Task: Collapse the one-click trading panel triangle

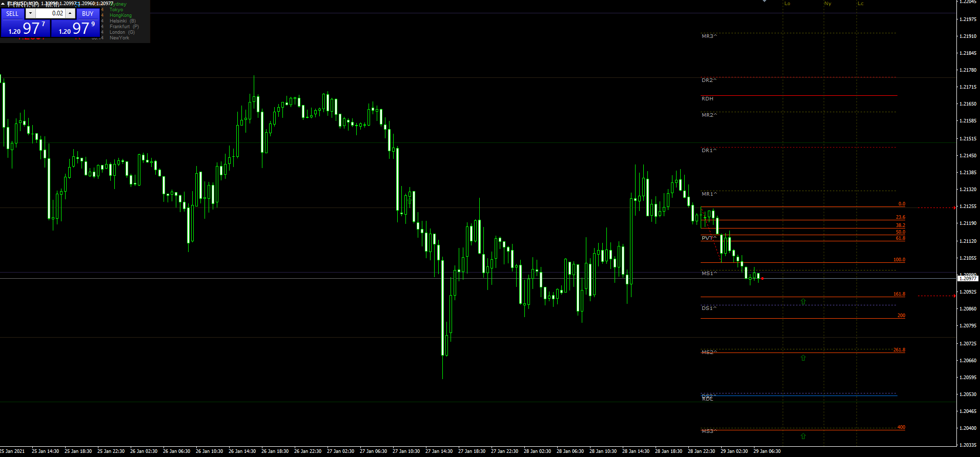Action: tap(3, 4)
